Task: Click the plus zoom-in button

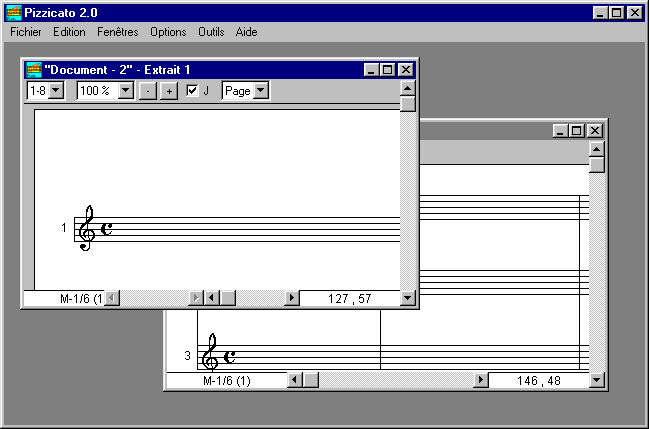Action: point(169,91)
